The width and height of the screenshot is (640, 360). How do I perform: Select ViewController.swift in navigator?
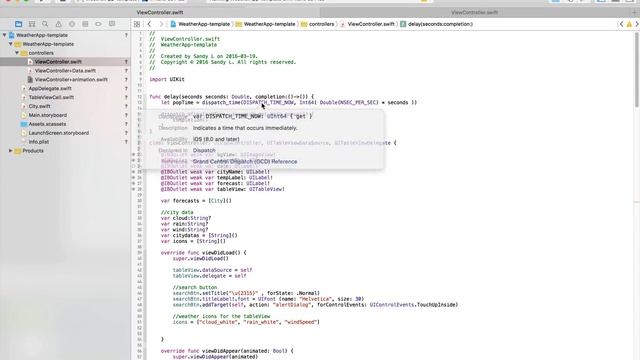[58, 62]
